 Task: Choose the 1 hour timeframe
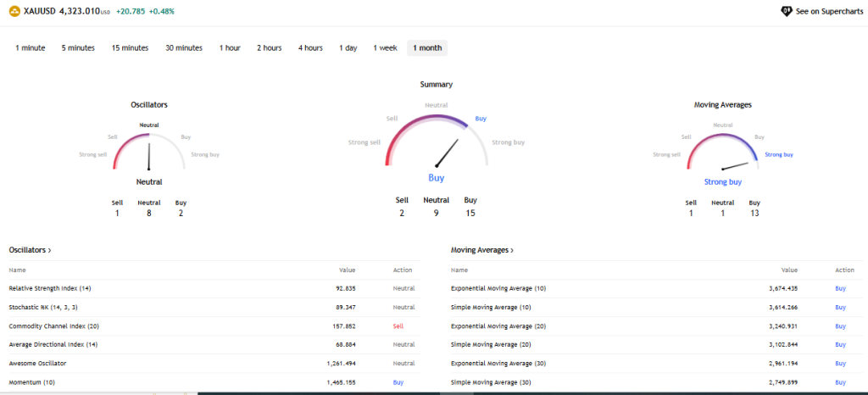pos(230,48)
